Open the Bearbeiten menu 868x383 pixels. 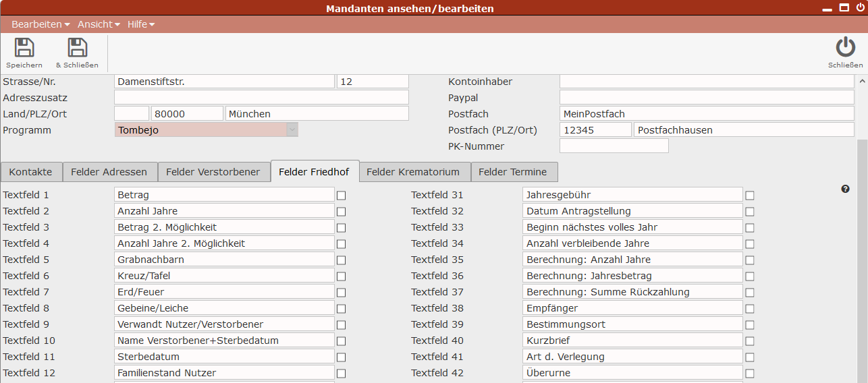pos(40,24)
